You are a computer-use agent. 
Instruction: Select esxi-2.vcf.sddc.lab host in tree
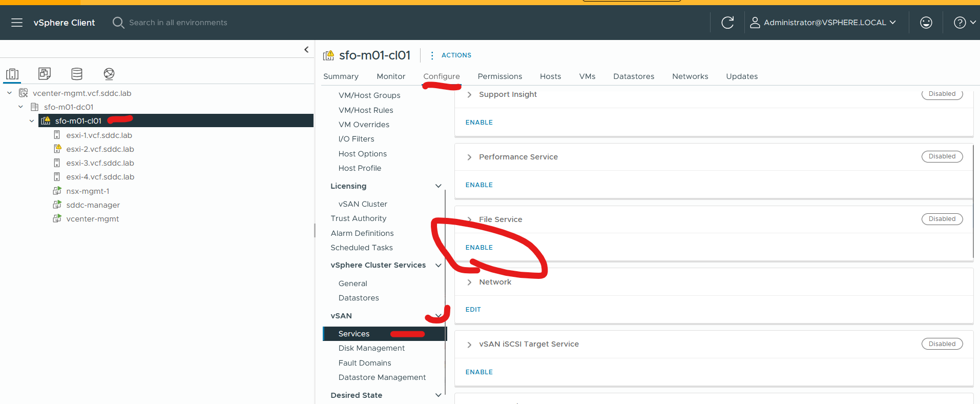pos(100,149)
